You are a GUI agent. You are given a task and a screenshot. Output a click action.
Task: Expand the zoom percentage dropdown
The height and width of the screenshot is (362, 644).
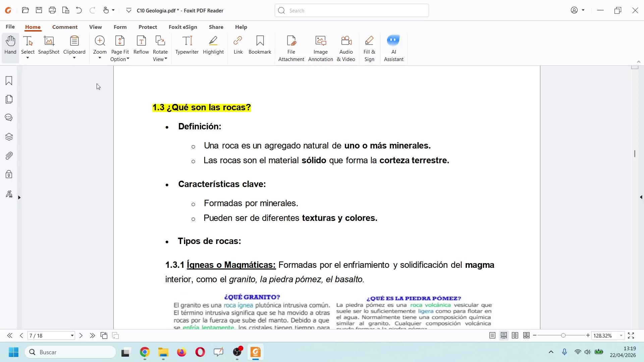[621, 336]
